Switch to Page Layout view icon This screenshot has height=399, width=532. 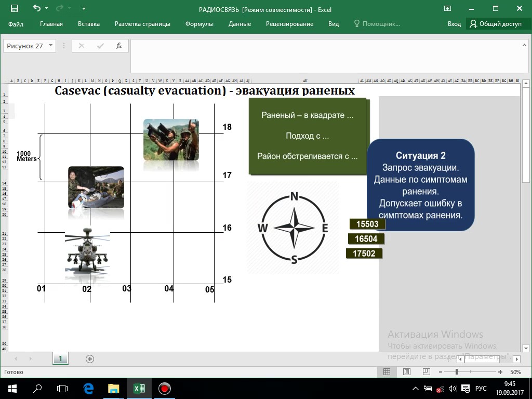click(x=406, y=372)
